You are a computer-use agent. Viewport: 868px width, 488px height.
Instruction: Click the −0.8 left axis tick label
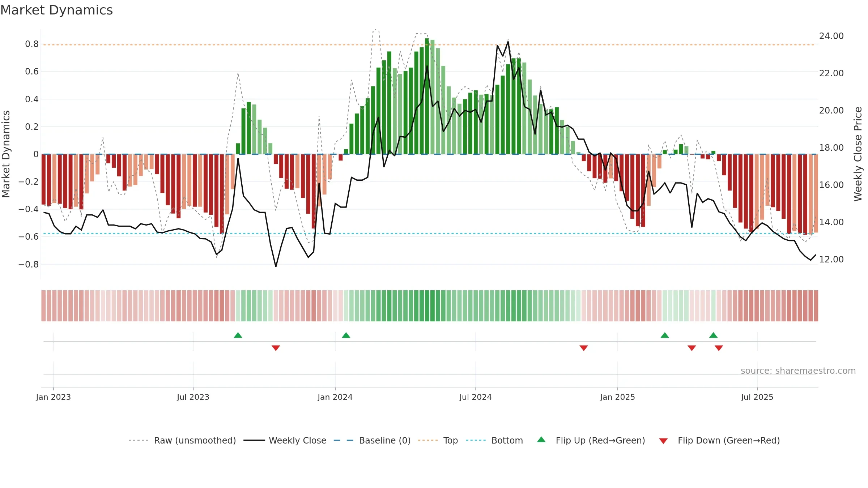pos(29,265)
